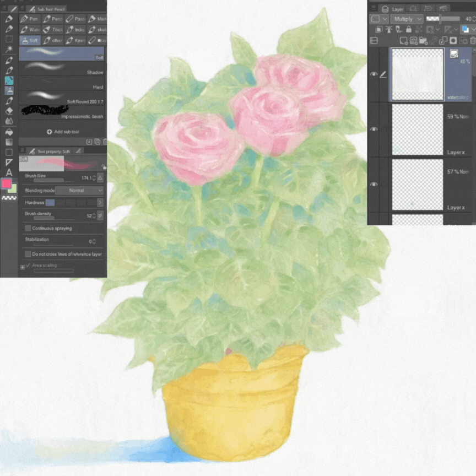Viewport: 476px width, 476px height.
Task: Select the Watercolor sub tool group
Action: point(30,29)
